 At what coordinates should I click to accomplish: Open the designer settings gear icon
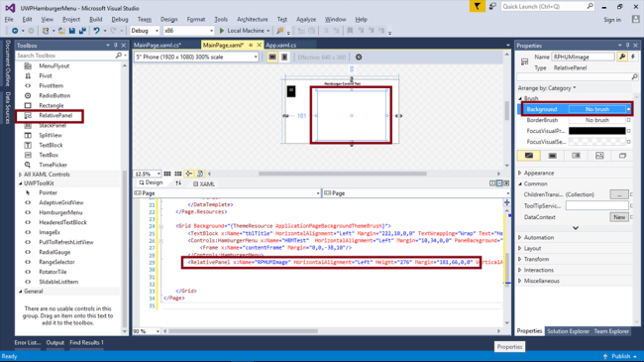click(x=359, y=58)
